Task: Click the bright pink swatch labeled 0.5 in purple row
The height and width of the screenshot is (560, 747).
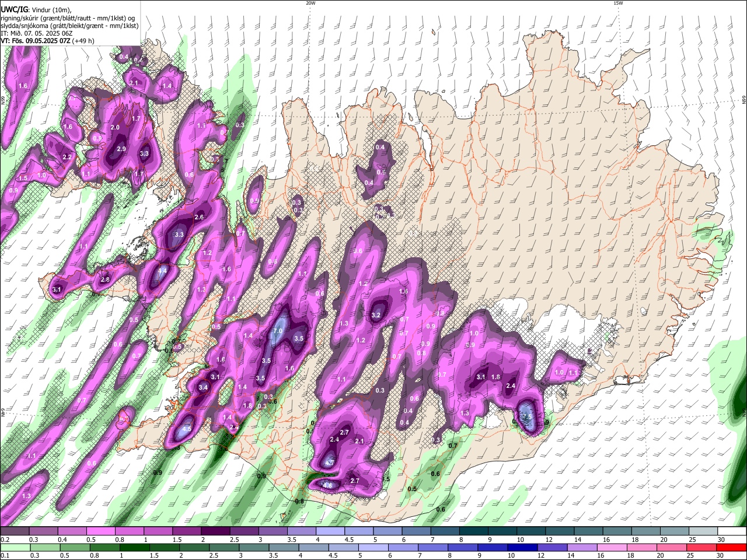Action: [101, 531]
